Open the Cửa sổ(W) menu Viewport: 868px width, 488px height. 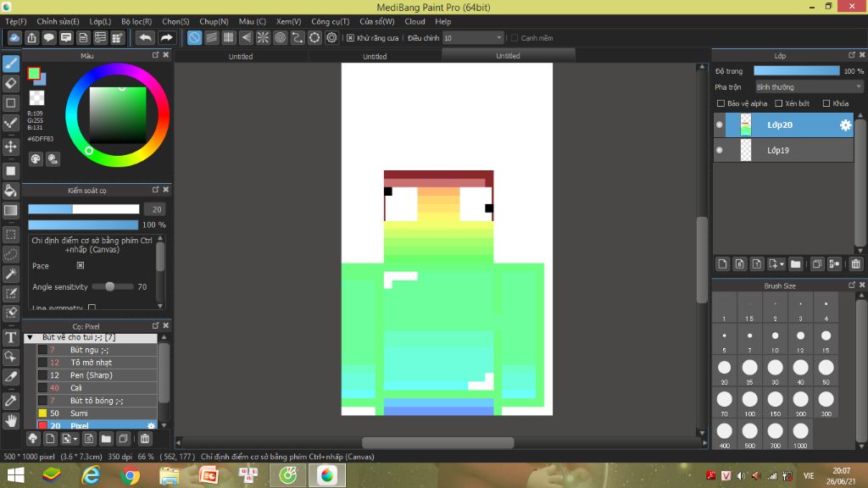pyautogui.click(x=377, y=21)
